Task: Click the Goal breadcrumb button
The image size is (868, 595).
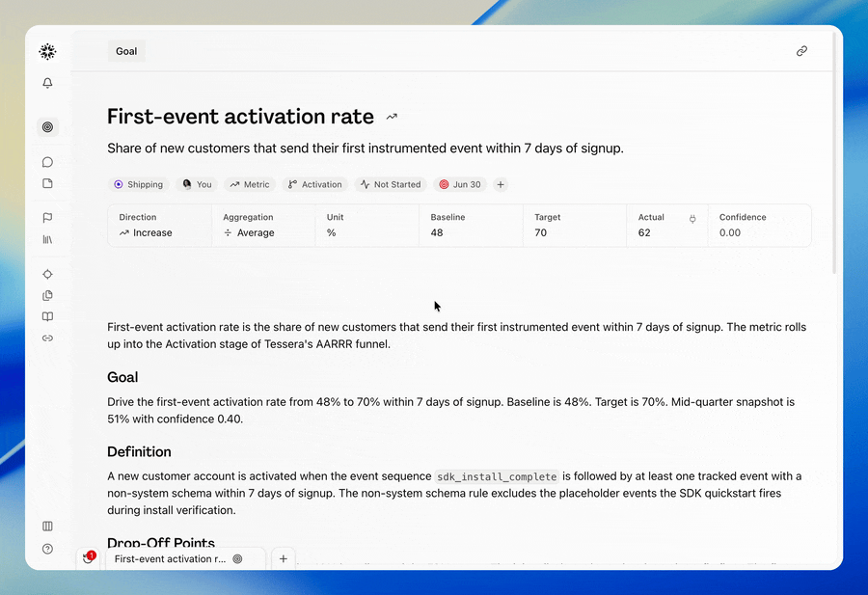Action: point(126,51)
